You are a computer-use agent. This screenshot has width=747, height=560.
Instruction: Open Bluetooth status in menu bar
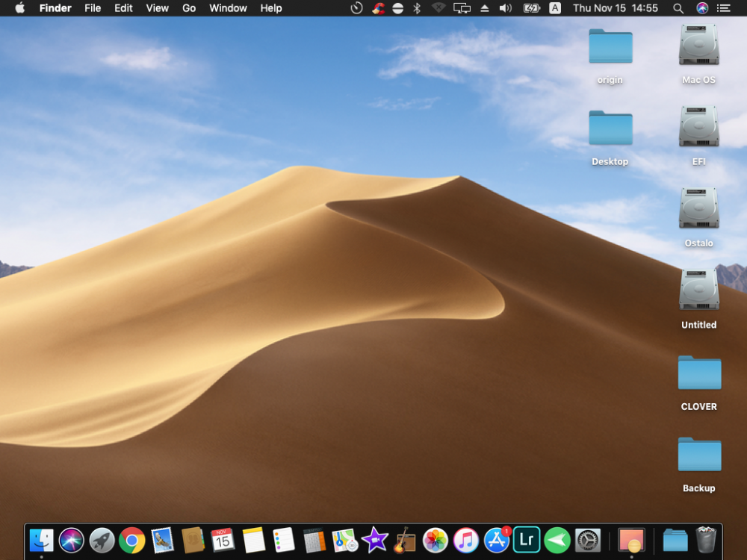[417, 8]
